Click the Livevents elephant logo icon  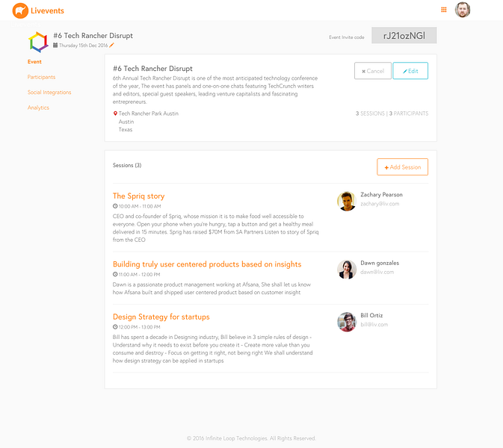(x=20, y=10)
